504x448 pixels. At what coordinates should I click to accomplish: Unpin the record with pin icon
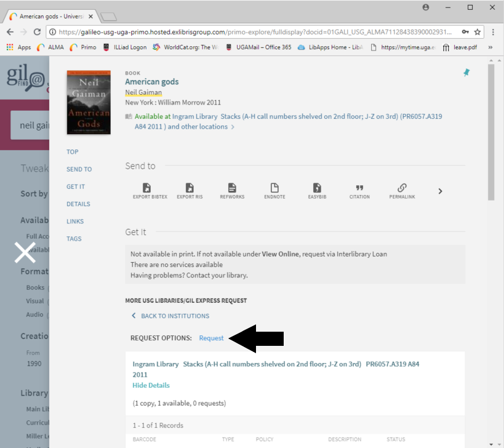[x=466, y=73]
